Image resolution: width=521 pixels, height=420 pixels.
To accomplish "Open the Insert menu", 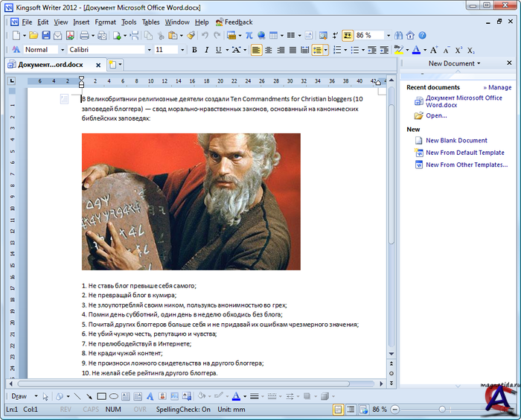I will point(81,22).
